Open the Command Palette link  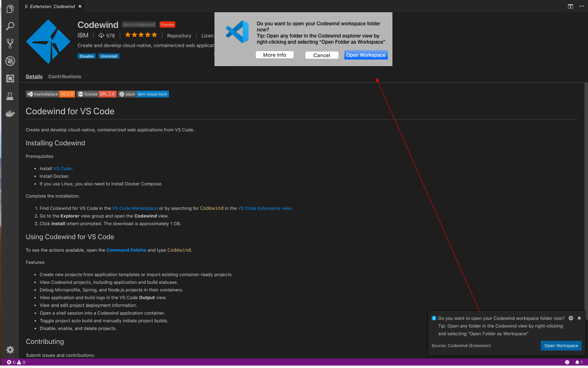pyautogui.click(x=126, y=250)
